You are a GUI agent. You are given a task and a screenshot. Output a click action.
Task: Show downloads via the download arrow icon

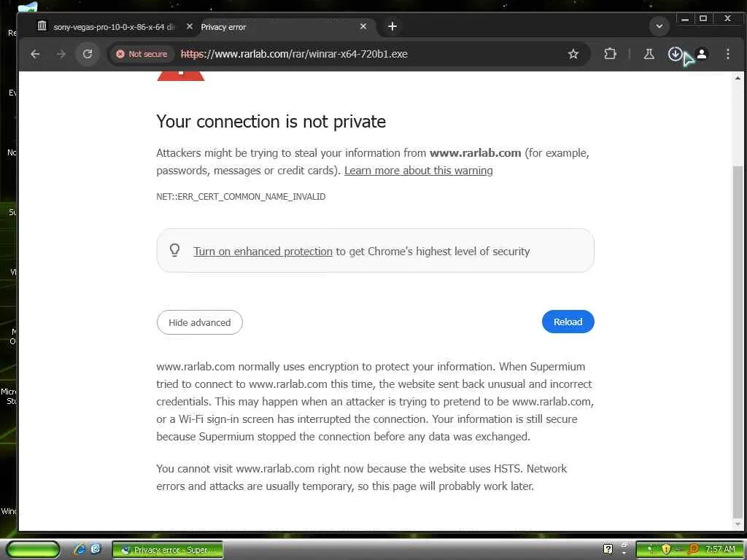click(675, 54)
